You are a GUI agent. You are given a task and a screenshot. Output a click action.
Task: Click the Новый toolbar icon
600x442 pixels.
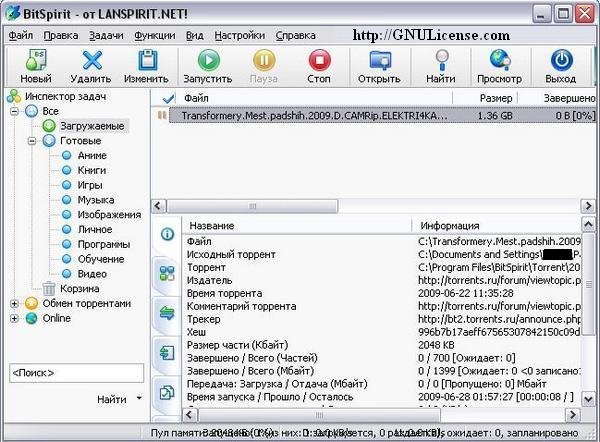[x=36, y=60]
